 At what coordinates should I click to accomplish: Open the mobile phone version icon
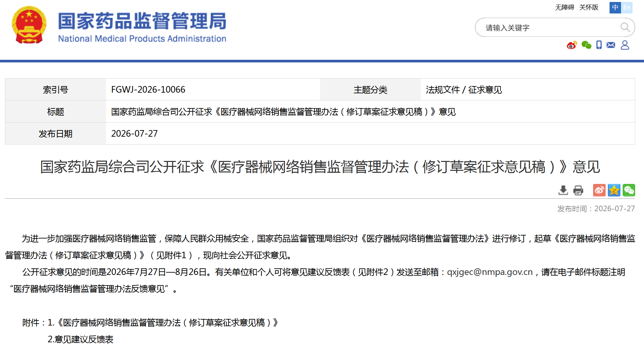click(599, 45)
